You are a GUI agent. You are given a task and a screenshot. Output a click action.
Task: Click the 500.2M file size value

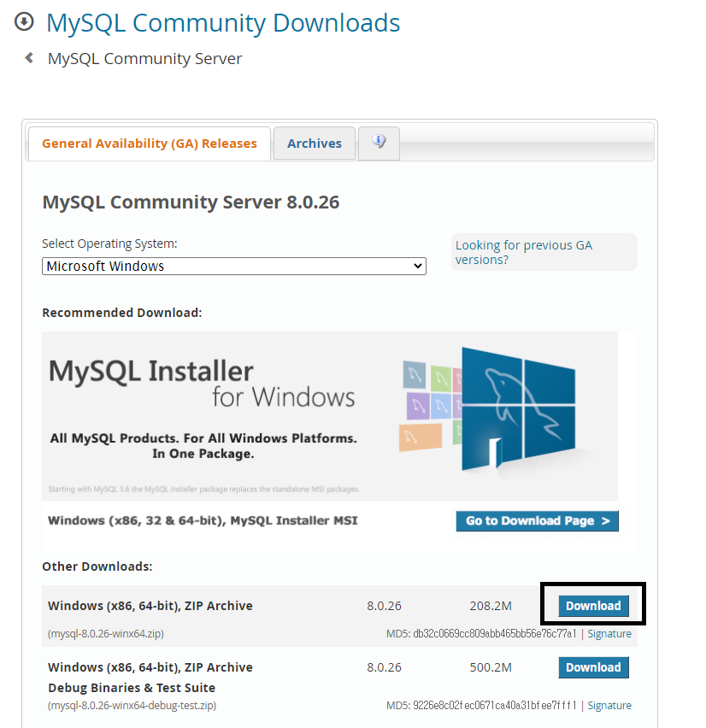491,667
